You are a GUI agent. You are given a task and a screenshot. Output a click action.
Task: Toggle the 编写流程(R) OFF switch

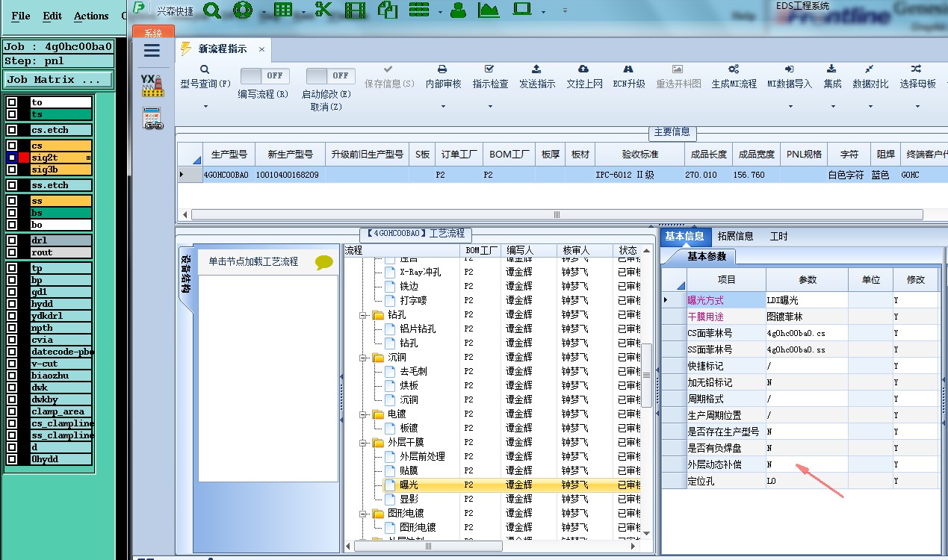(x=264, y=75)
